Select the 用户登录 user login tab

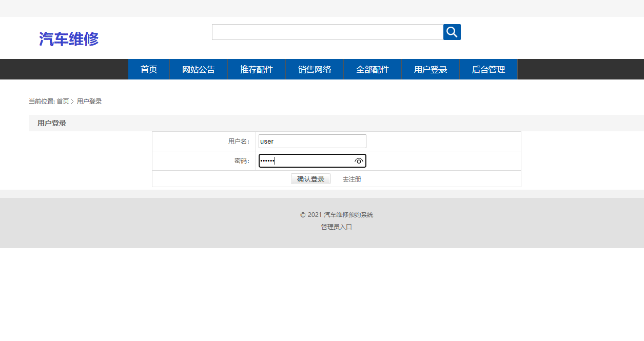(x=430, y=69)
